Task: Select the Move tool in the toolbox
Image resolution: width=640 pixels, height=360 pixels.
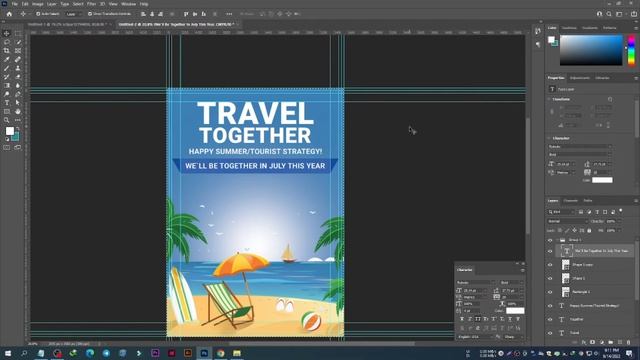Action: pyautogui.click(x=7, y=33)
